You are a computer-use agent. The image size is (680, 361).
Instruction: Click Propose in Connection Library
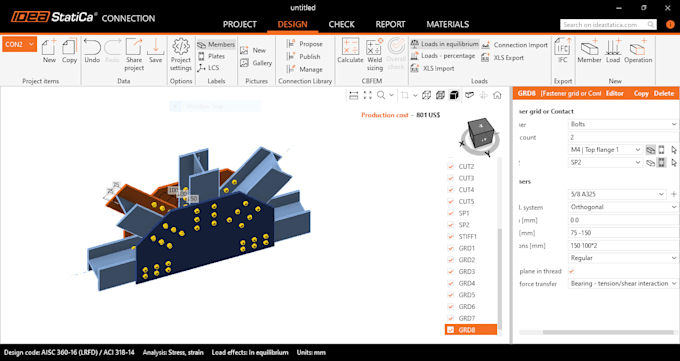tap(304, 44)
